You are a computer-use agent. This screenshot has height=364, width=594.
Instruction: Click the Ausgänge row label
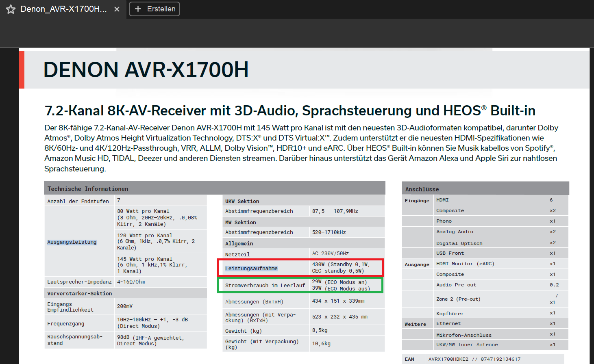coord(417,264)
